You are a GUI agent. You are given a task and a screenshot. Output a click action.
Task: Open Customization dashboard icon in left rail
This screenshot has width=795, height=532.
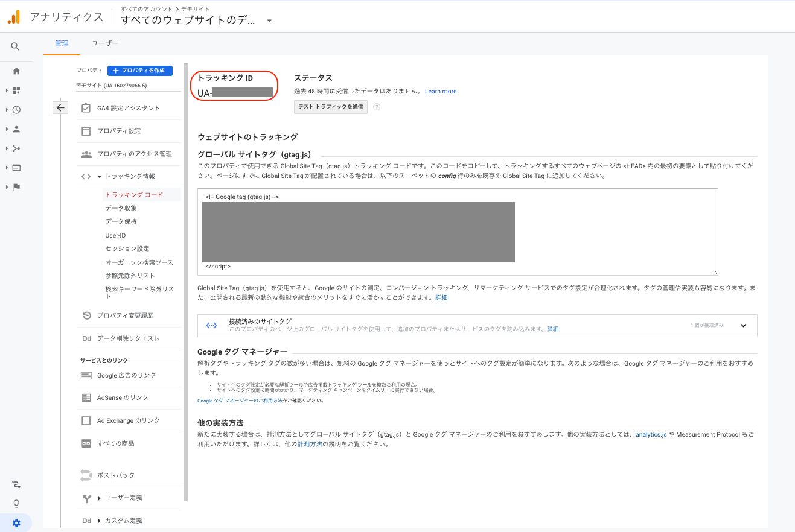click(16, 90)
